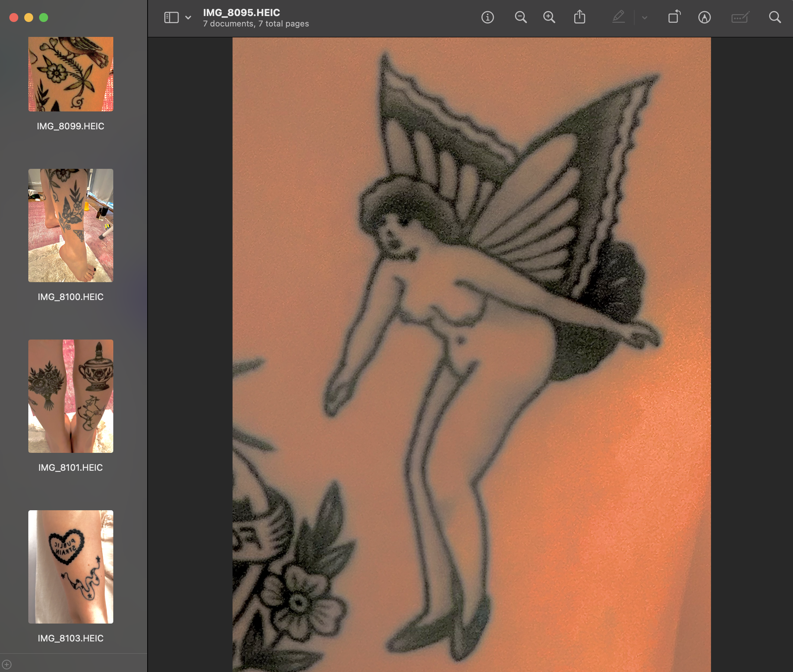Add a page with sidebar plus button

click(x=7, y=665)
